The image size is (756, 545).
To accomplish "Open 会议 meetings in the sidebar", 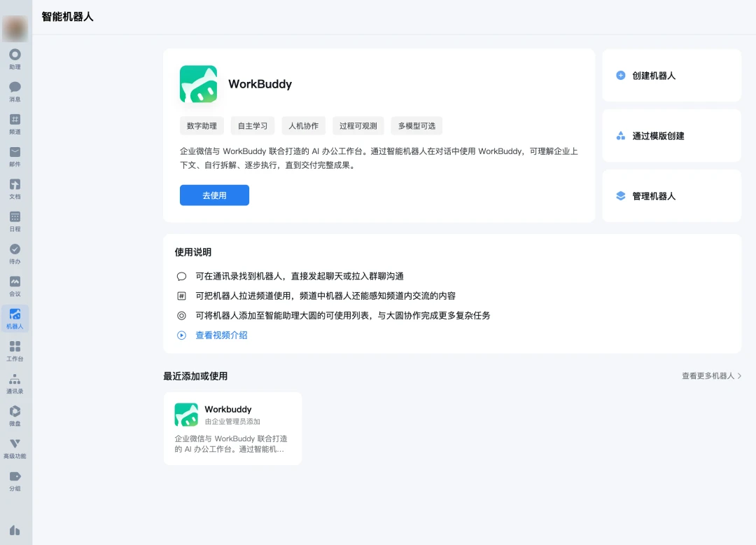I will point(15,286).
